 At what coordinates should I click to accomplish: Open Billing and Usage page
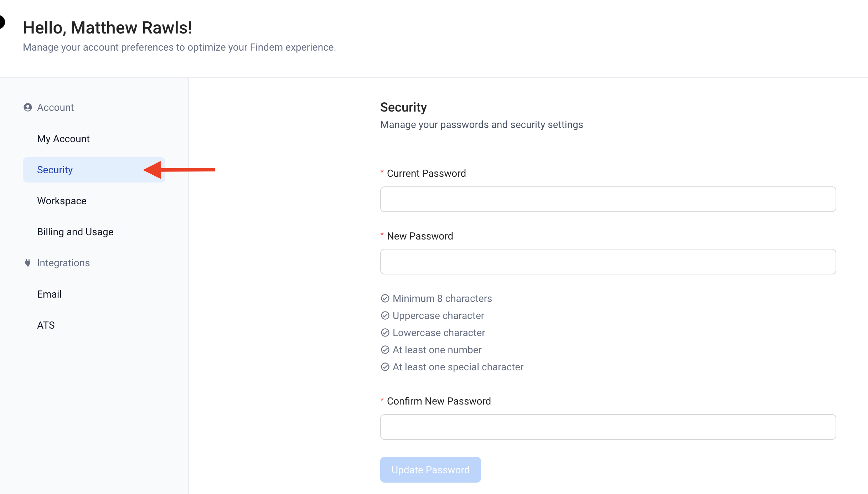pos(75,232)
